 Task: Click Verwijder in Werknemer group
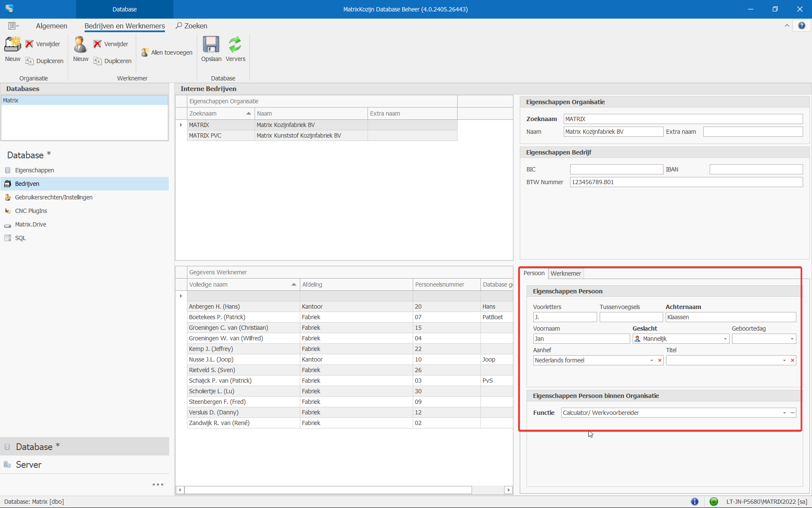coord(111,44)
